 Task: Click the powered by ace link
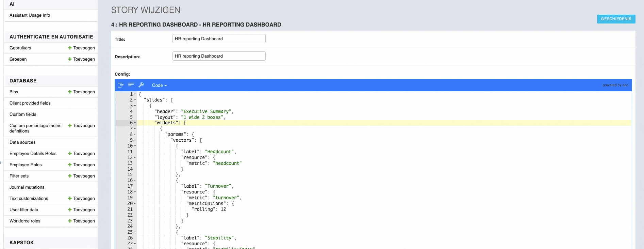[615, 85]
